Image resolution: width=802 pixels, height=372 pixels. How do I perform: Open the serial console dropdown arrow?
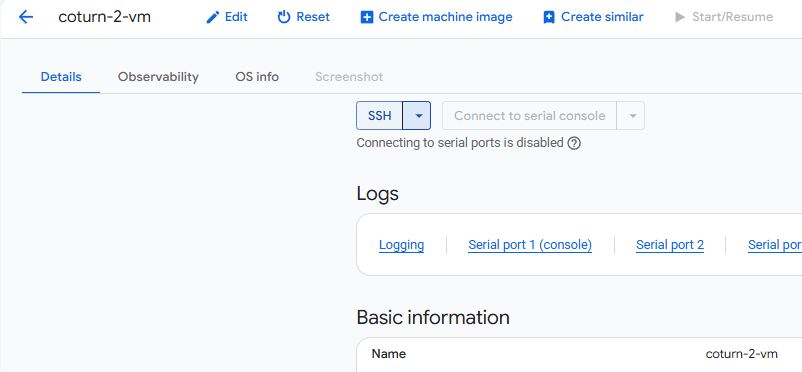(x=631, y=116)
